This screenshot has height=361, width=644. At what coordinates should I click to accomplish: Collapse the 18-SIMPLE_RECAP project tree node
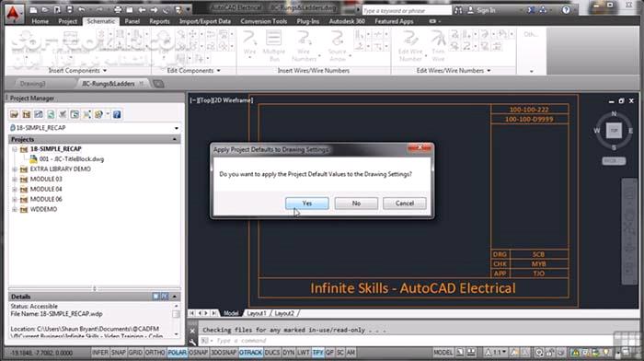point(15,149)
